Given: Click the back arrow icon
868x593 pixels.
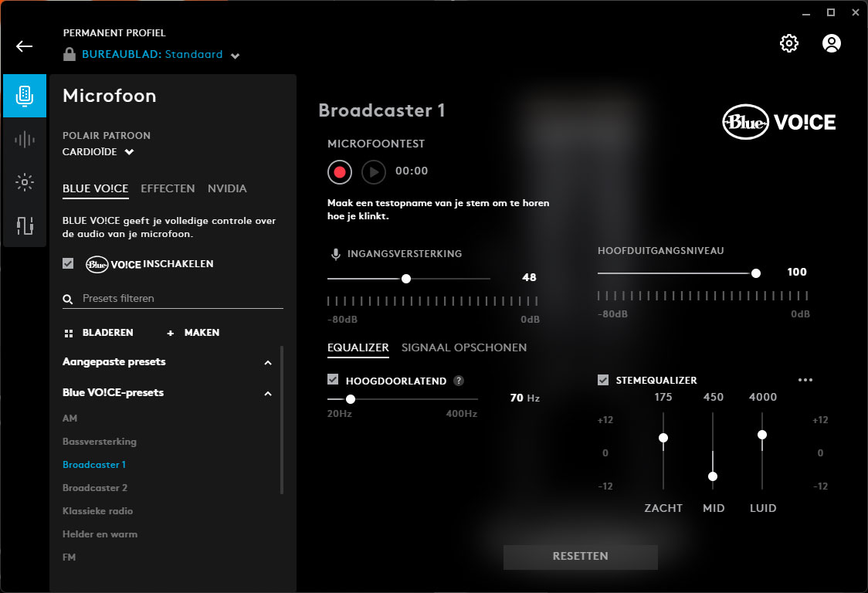Looking at the screenshot, I should tap(25, 46).
